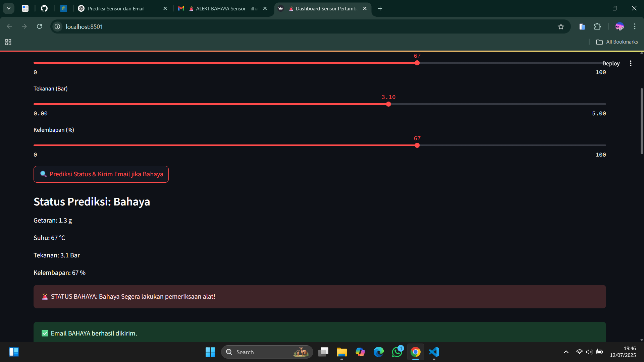Select the Kelembapan: 67 % text
This screenshot has height=362, width=644.
[59, 273]
